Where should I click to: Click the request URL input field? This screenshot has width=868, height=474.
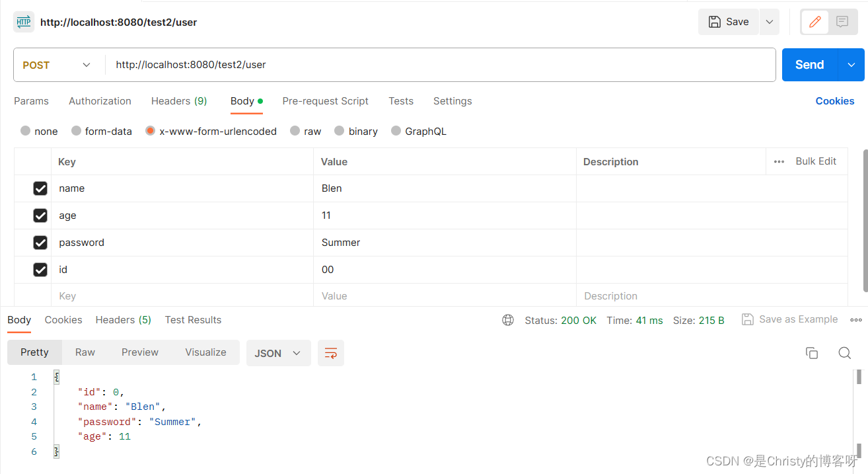(441, 65)
